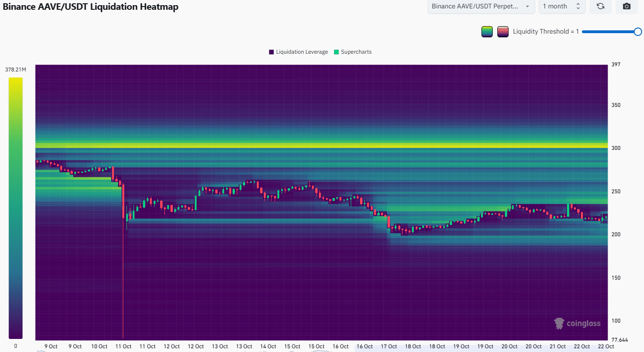Click the long wick candle on 11 Oct

pyautogui.click(x=123, y=271)
